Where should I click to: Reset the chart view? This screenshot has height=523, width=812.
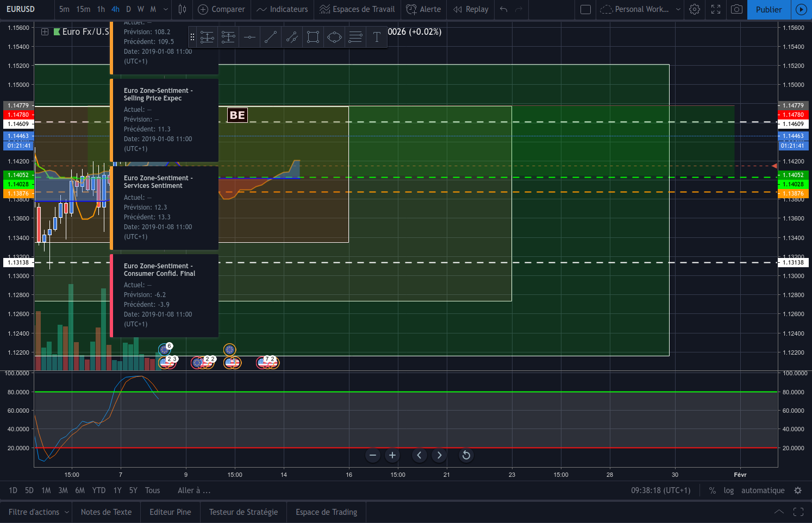point(466,455)
